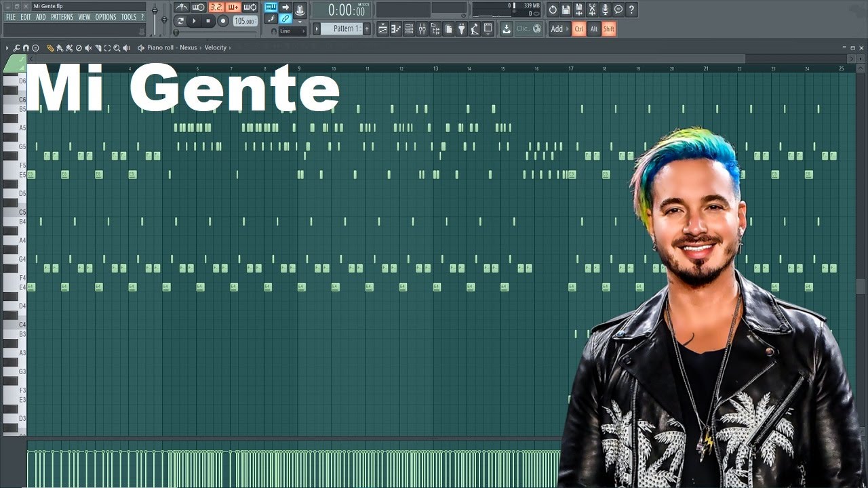Open the multilink knob controller icon
868x488 pixels.
click(x=300, y=9)
